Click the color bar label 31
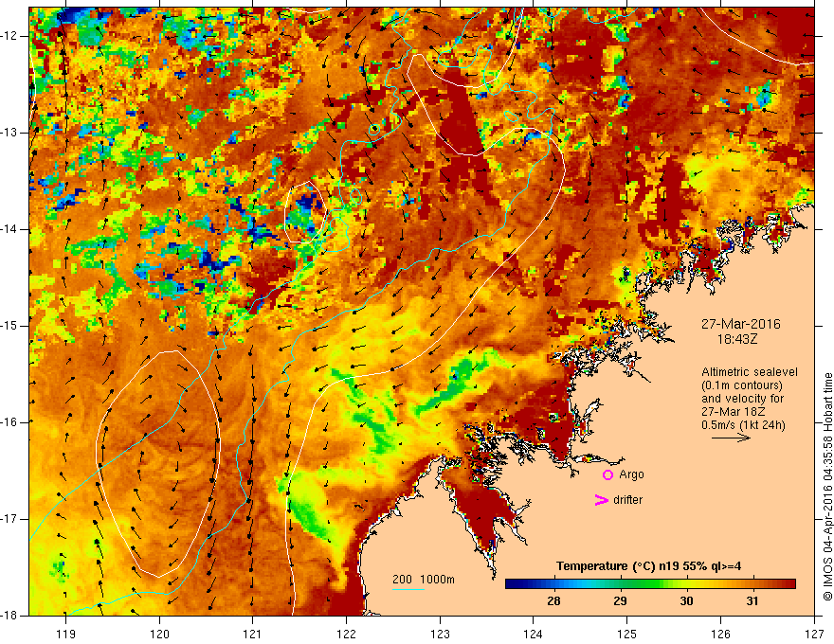The width and height of the screenshot is (834, 644). click(752, 601)
